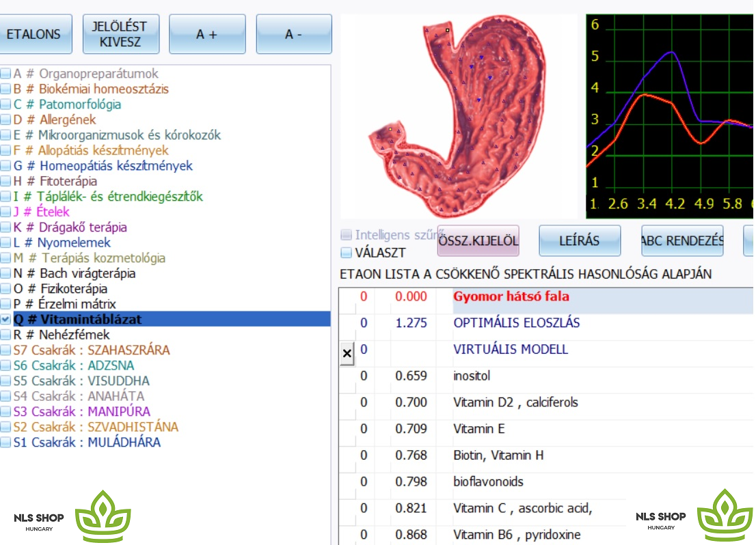Select N # Bach virágterápia category
This screenshot has height=545, width=756.
click(x=75, y=274)
